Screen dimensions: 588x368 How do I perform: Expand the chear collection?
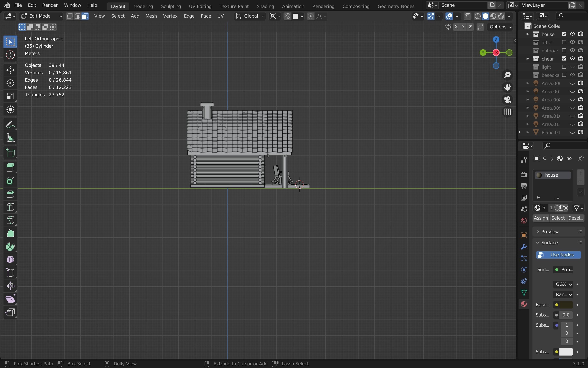click(x=528, y=59)
